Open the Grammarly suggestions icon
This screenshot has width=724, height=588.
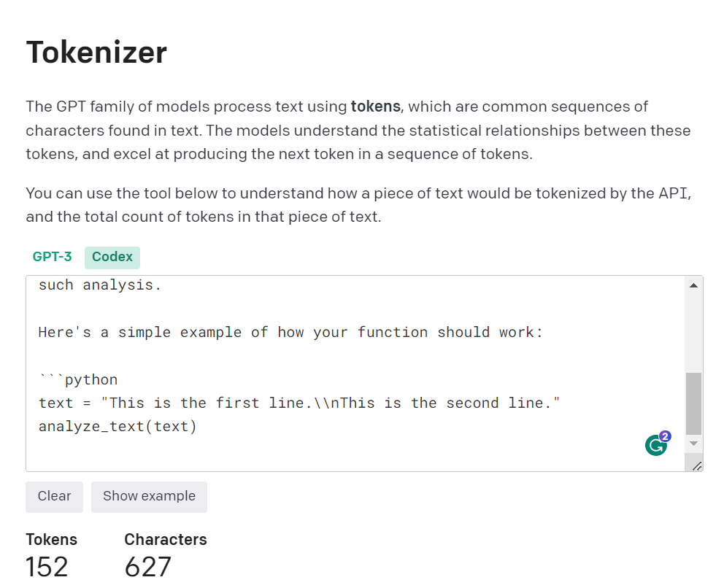point(655,446)
